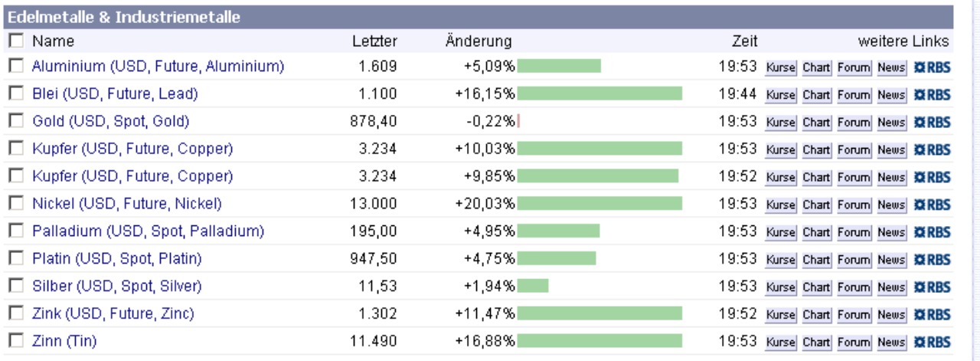
Task: View News for Silber
Action: click(891, 287)
